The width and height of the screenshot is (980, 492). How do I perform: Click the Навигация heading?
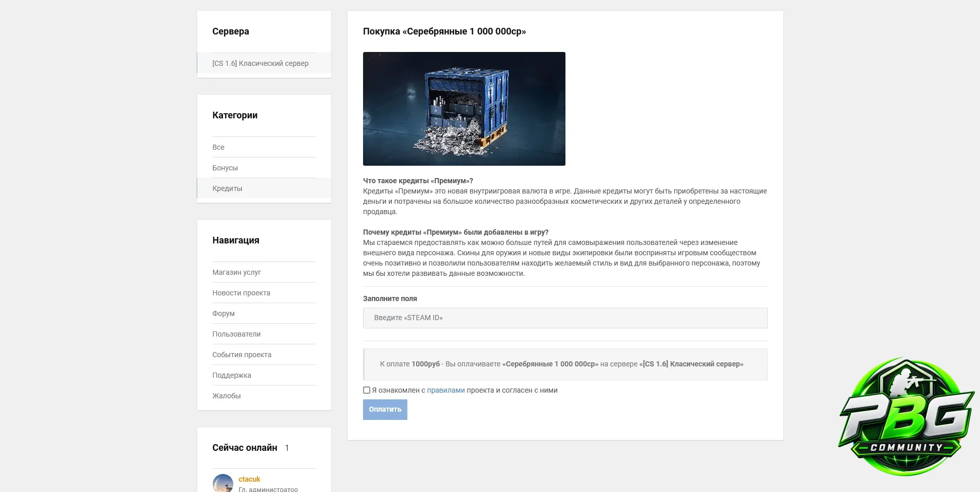pos(236,240)
